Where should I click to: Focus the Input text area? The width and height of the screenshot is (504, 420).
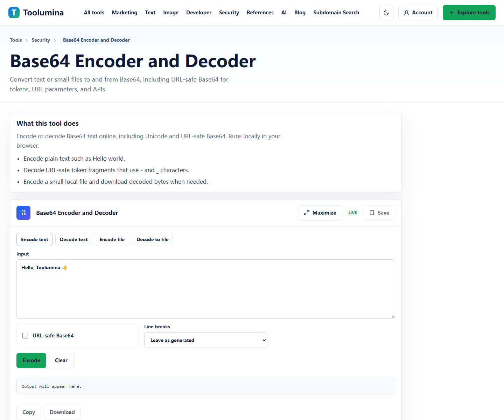pos(206,289)
